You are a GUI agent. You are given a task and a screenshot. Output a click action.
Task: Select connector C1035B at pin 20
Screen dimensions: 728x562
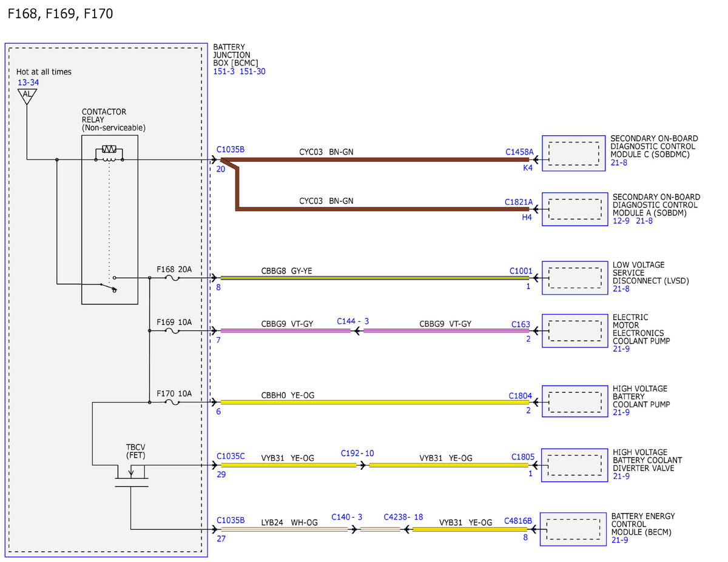tap(231, 149)
